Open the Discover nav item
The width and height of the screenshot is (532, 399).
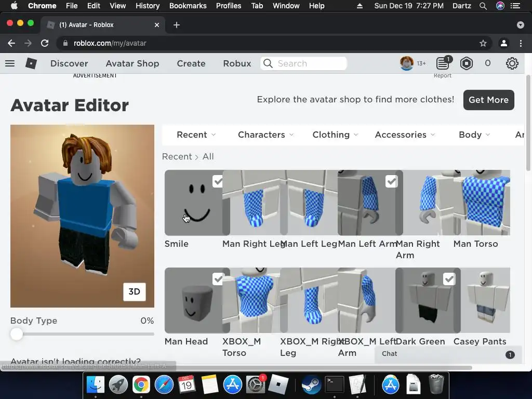69,63
